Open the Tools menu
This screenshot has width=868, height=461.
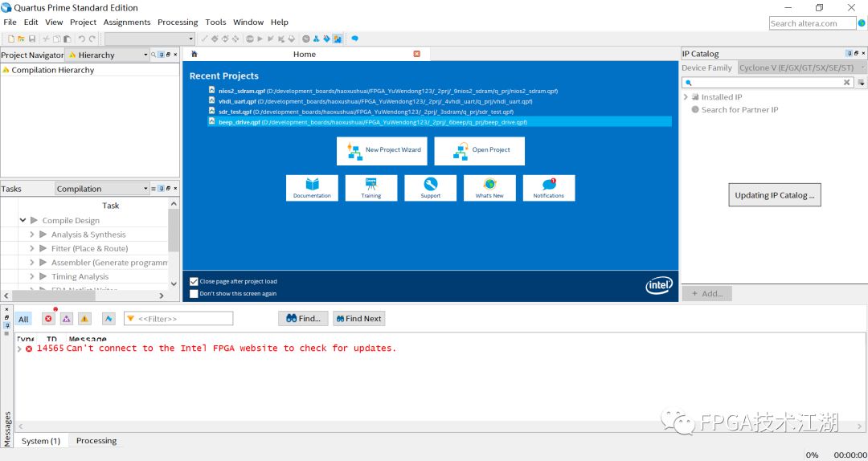tap(215, 22)
